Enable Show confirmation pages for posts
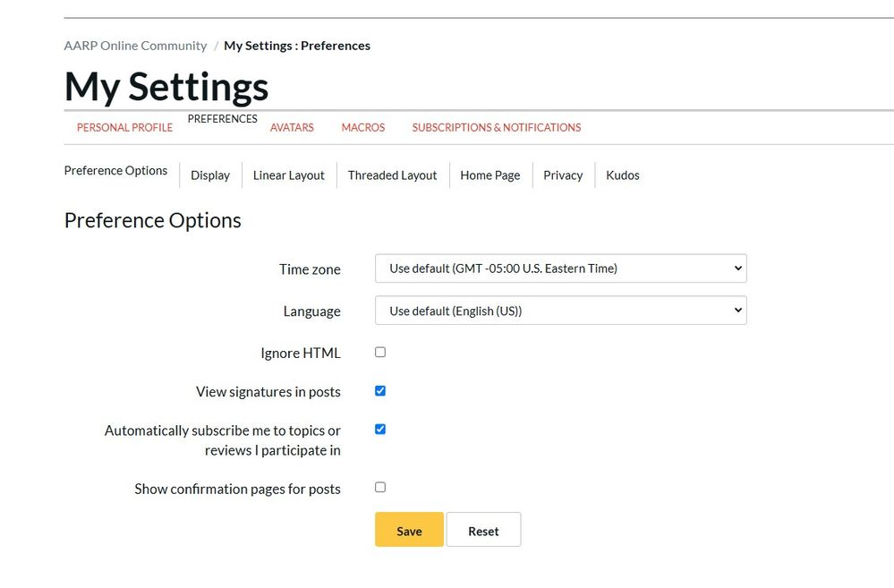Image resolution: width=894 pixels, height=588 pixels. [x=380, y=488]
